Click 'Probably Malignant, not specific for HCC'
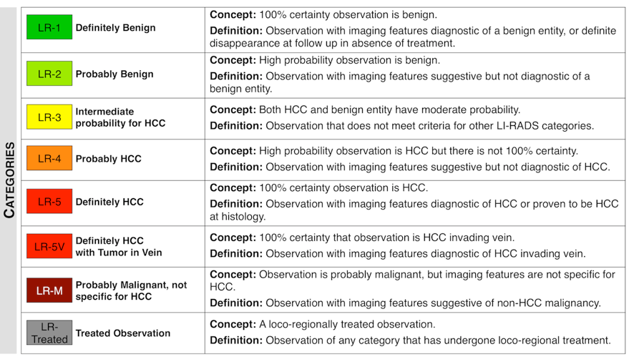644x362 pixels. [x=131, y=290]
